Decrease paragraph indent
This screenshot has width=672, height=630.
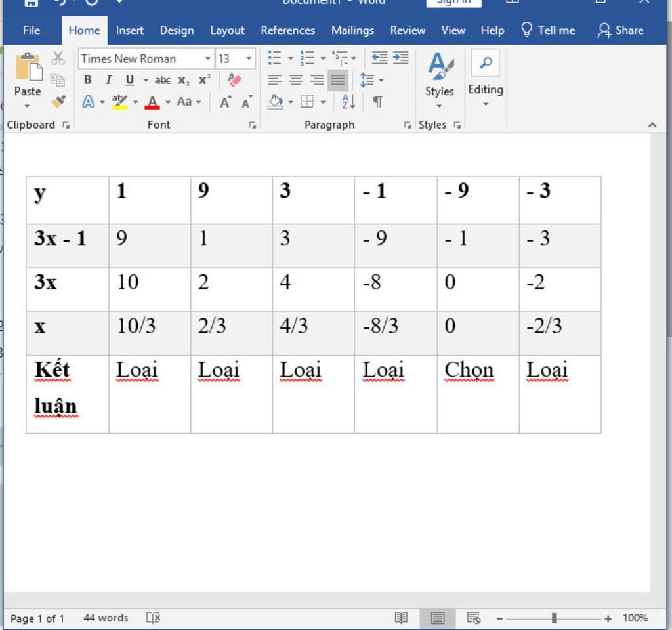point(379,58)
